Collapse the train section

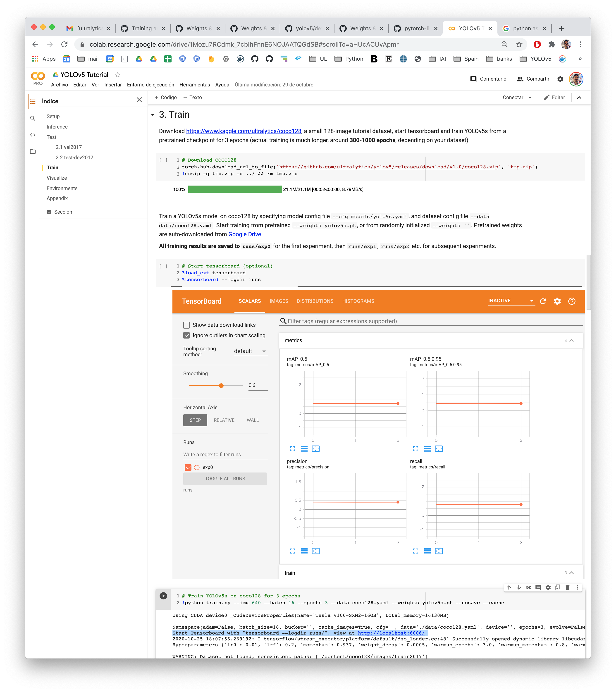(x=571, y=573)
